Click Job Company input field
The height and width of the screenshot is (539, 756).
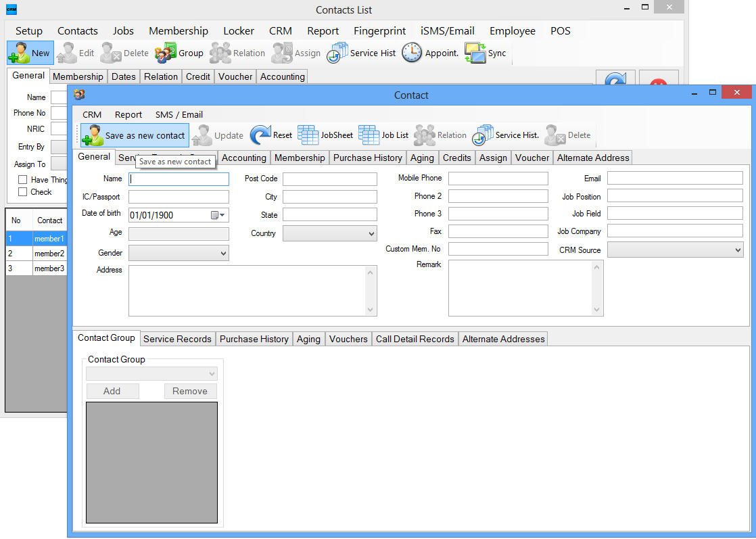(675, 231)
